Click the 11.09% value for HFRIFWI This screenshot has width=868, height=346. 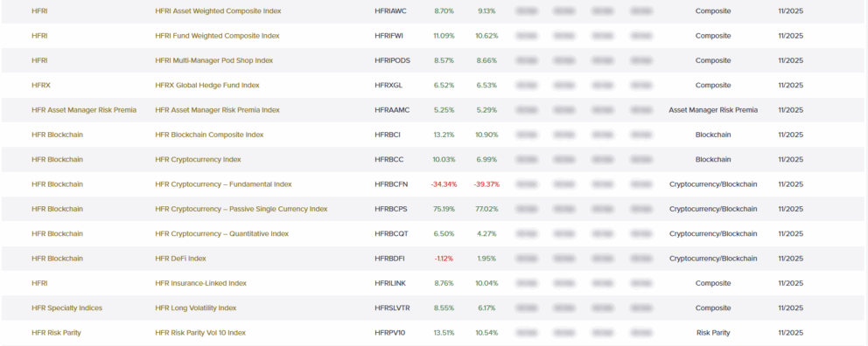point(444,36)
